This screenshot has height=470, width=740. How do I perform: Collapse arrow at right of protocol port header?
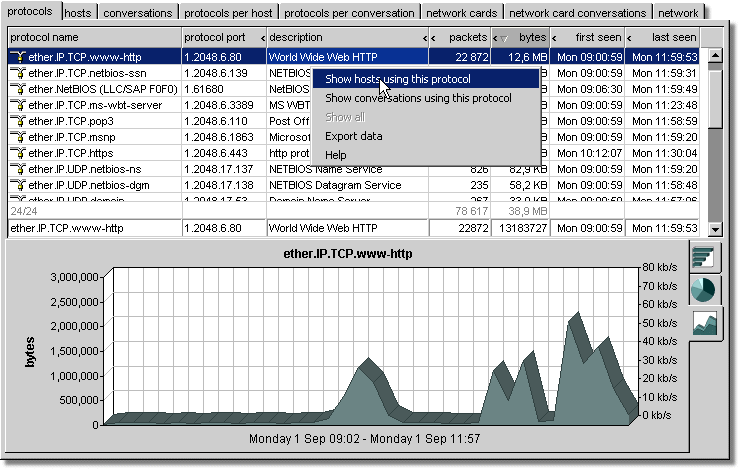click(x=263, y=38)
